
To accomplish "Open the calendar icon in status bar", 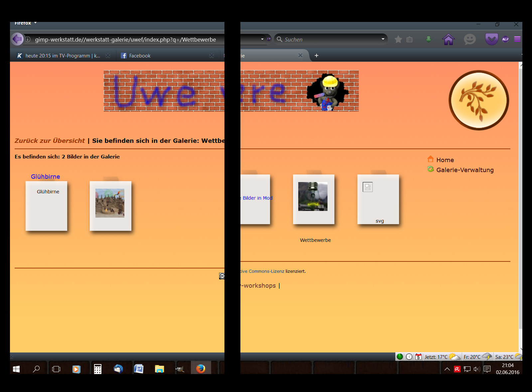I will pos(418,356).
